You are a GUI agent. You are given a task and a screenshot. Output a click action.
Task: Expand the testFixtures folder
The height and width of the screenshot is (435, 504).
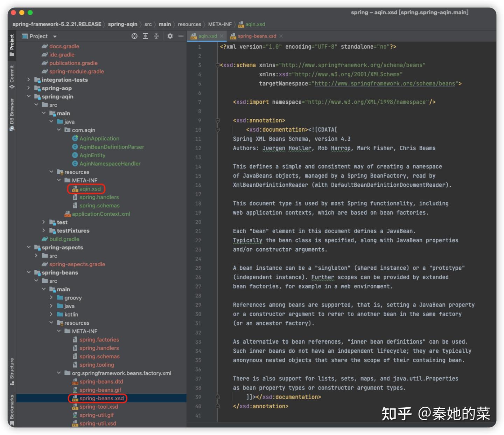tap(44, 230)
